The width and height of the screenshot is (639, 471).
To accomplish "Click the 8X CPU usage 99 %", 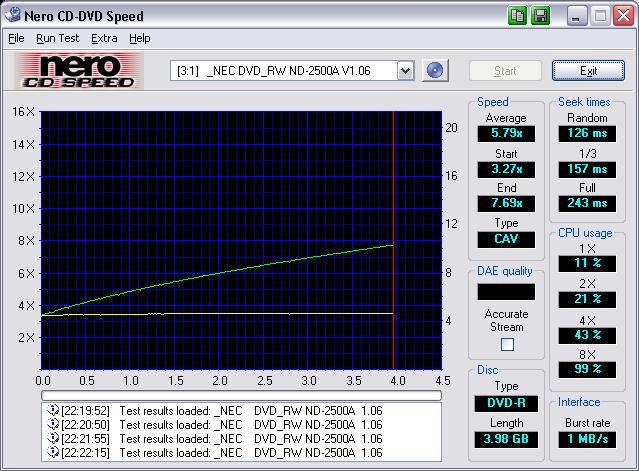I will coord(587,370).
